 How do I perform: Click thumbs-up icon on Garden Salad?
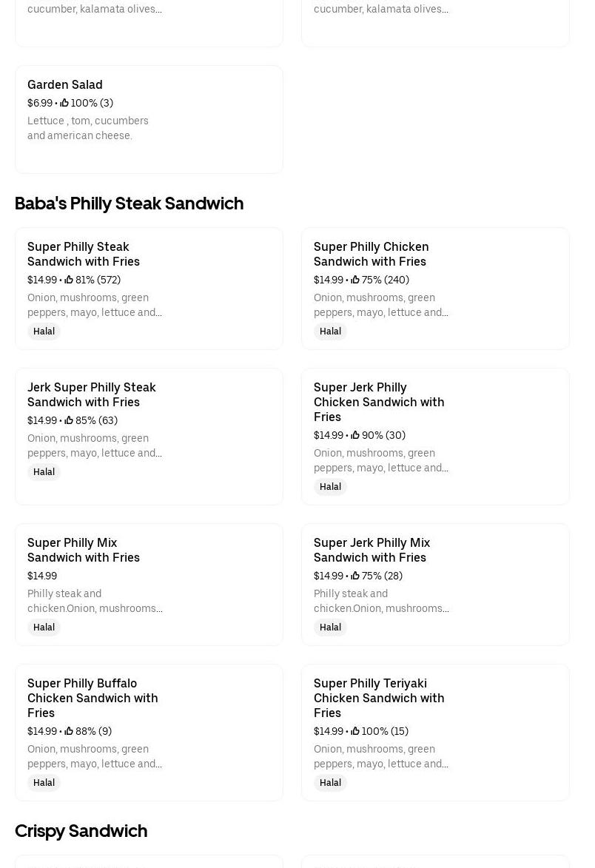point(64,104)
